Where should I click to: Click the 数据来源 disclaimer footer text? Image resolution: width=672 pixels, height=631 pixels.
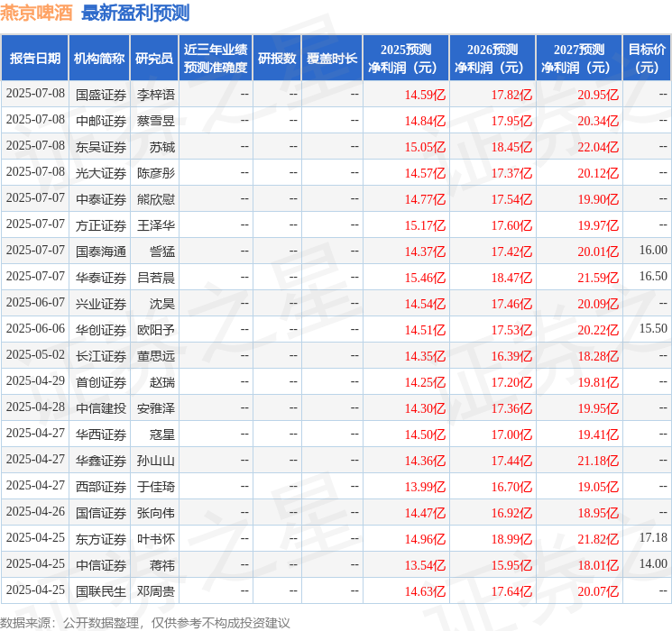click(x=145, y=623)
